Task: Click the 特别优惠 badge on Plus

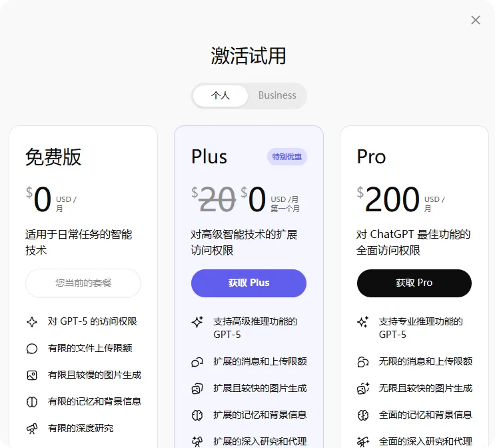Action: click(287, 157)
